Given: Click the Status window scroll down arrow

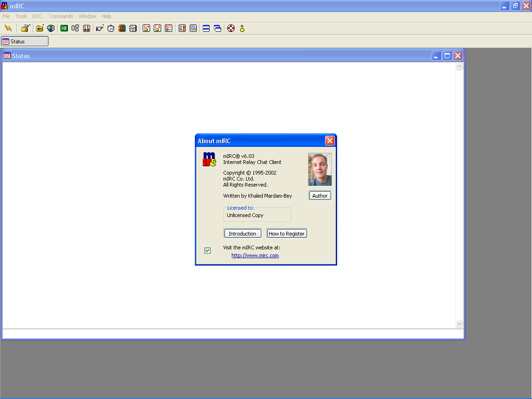Looking at the screenshot, I should 459,324.
